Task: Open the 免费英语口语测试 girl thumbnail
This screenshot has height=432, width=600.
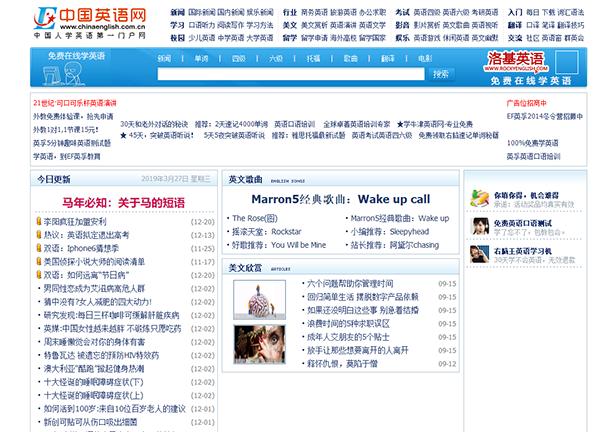Action: 479,226
